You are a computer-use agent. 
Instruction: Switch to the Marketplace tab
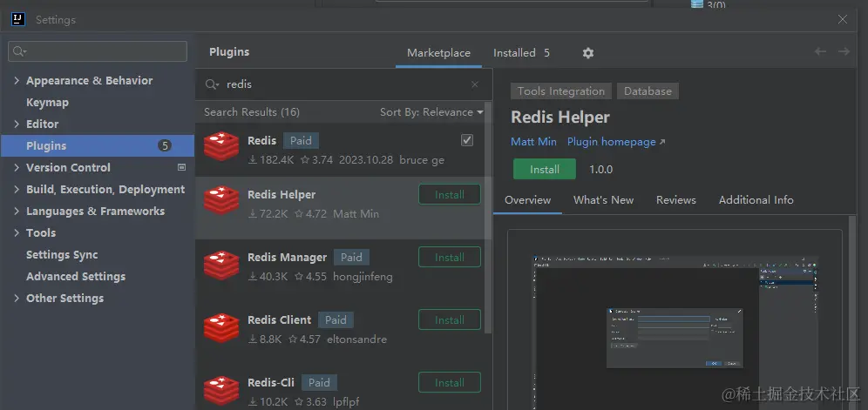(x=438, y=53)
